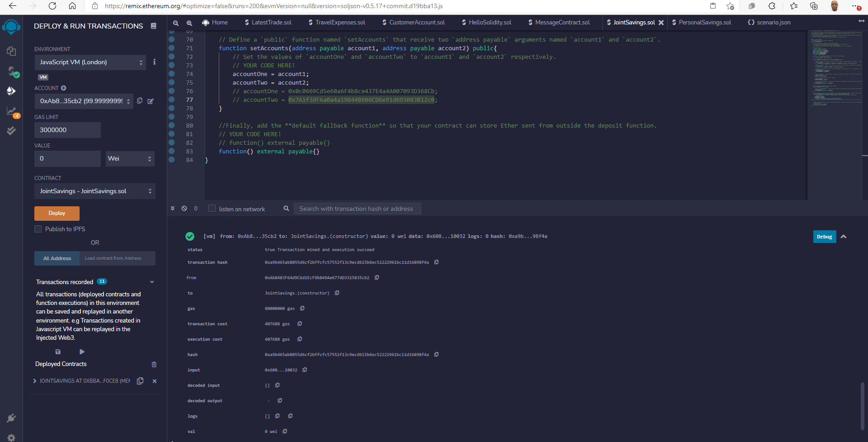The height and width of the screenshot is (442, 868).
Task: Close the JointSavings.sol tab
Action: point(661,23)
